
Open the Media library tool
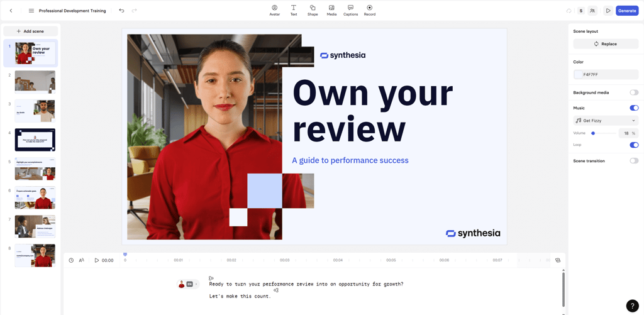(x=331, y=10)
